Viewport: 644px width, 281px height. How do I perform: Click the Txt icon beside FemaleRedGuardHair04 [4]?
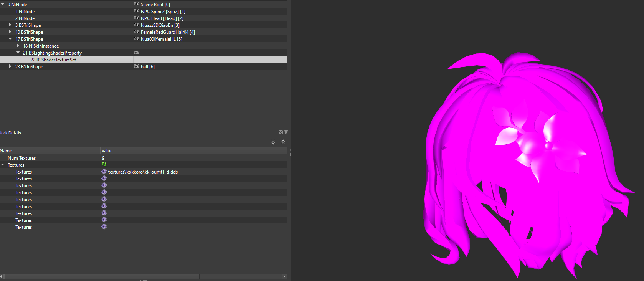(x=136, y=32)
